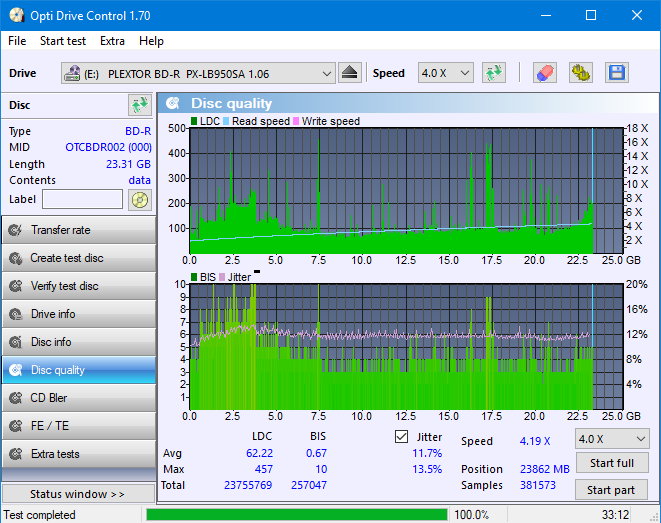Open the toolbar Speed 4.0 X dropdown
The image size is (661, 523).
pyautogui.click(x=446, y=73)
